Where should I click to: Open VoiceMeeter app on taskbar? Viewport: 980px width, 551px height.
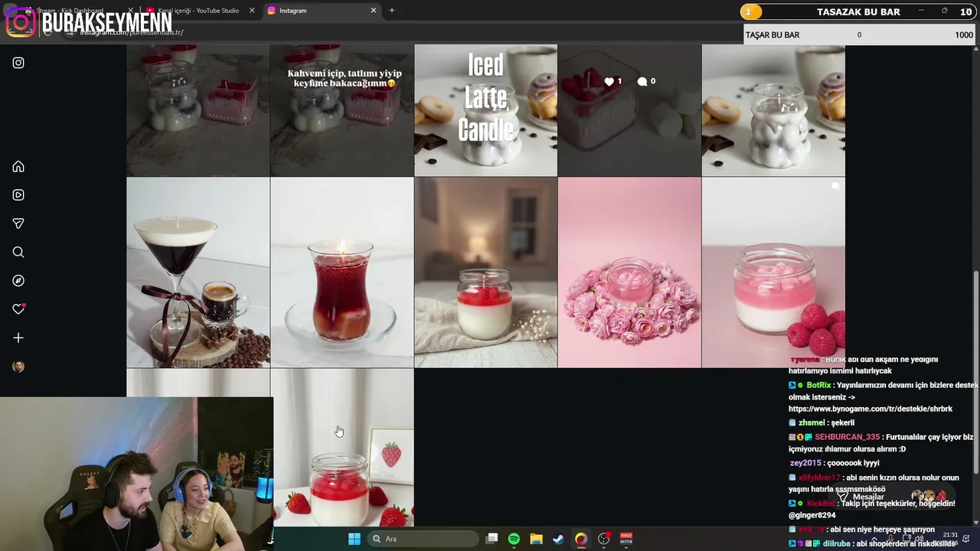pos(626,539)
